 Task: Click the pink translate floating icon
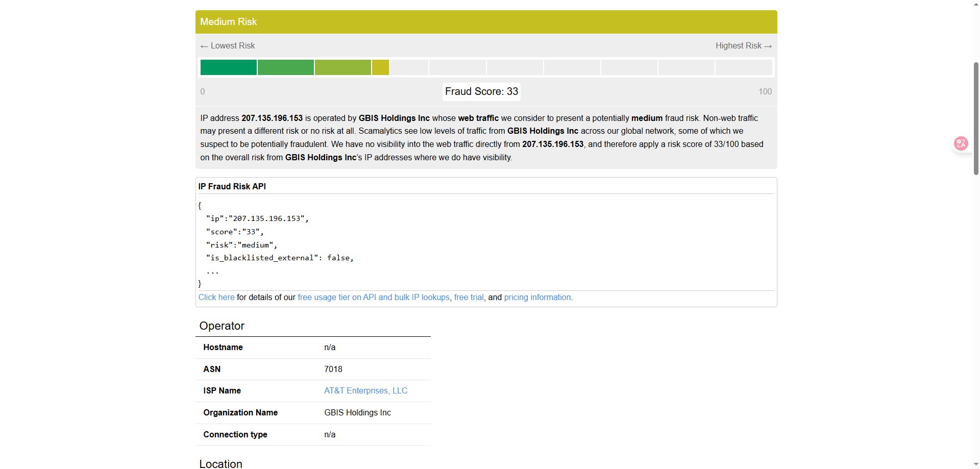(x=961, y=143)
